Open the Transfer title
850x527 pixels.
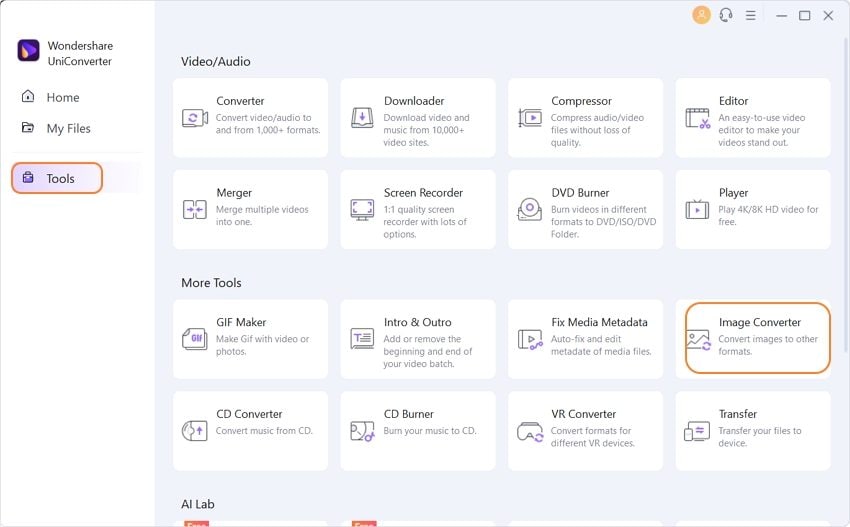click(738, 414)
